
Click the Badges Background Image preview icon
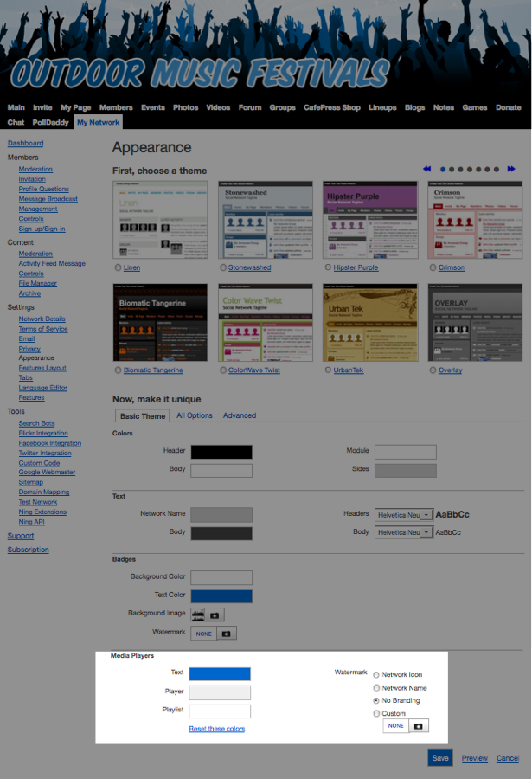pos(198,615)
